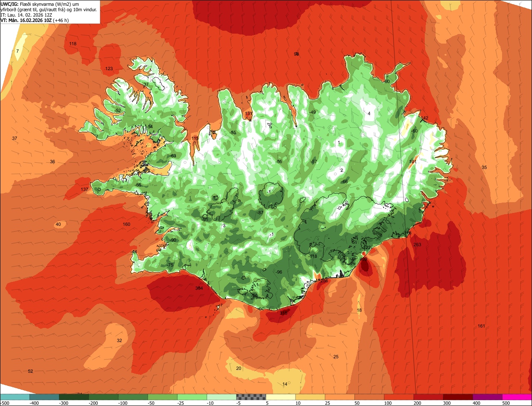
Task: Click the map value 123 off the Westfjords
Action: click(x=109, y=69)
